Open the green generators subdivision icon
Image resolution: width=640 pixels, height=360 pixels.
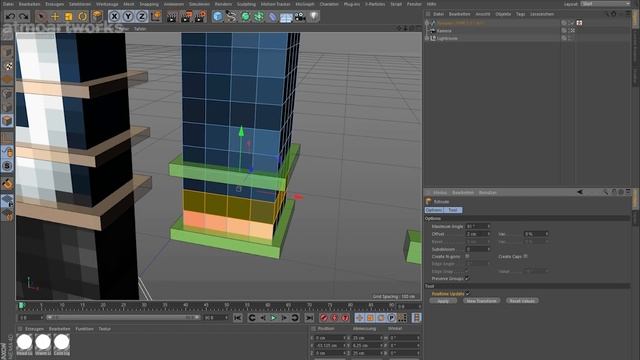(245, 17)
